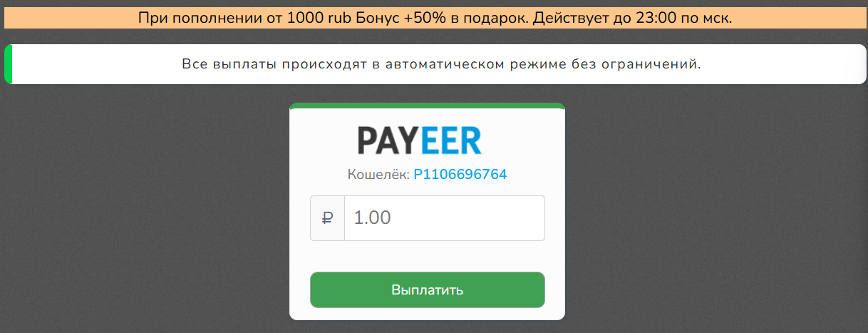Click green top border of payment card
The width and height of the screenshot is (868, 333).
[428, 106]
